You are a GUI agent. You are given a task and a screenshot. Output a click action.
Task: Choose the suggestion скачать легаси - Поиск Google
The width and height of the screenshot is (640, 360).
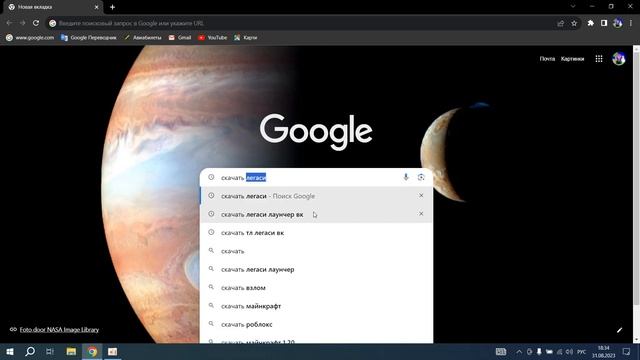pos(316,196)
